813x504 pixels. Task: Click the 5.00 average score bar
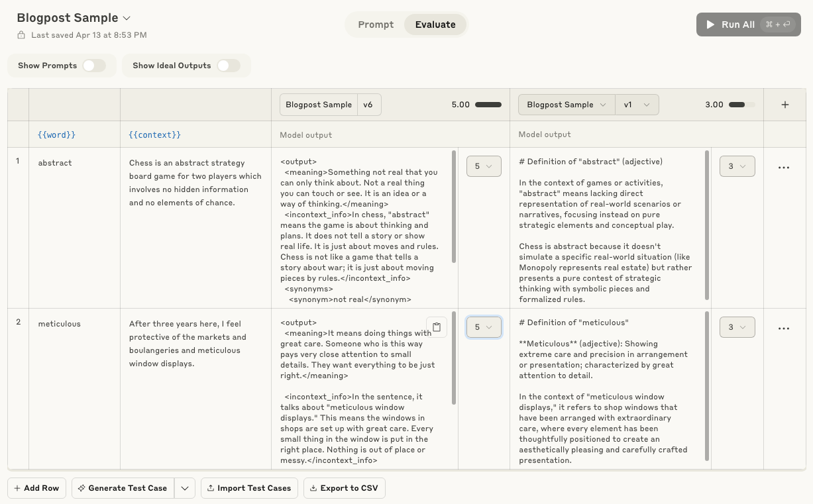coord(488,105)
